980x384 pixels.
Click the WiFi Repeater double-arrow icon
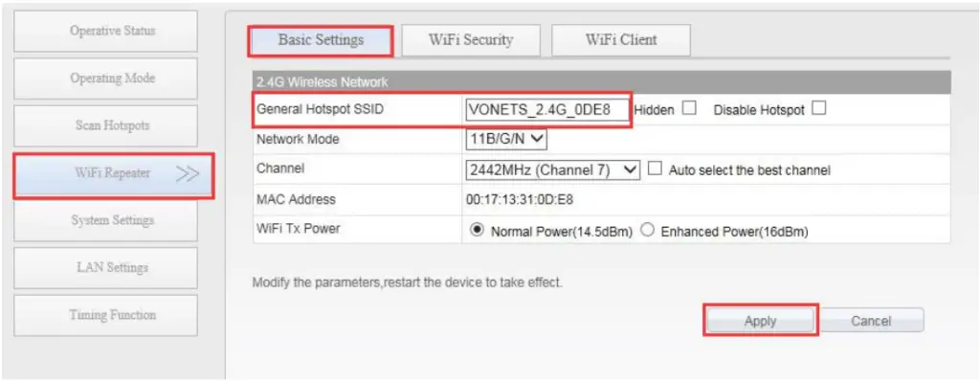(x=187, y=174)
